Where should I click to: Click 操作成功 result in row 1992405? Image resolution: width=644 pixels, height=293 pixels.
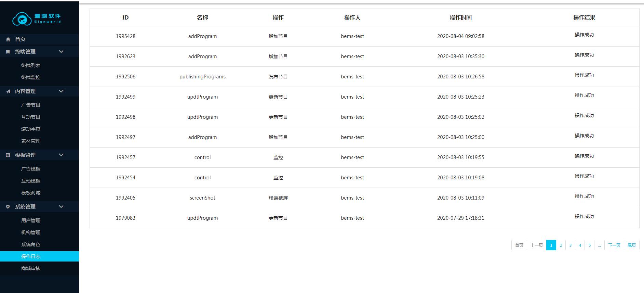coord(584,196)
